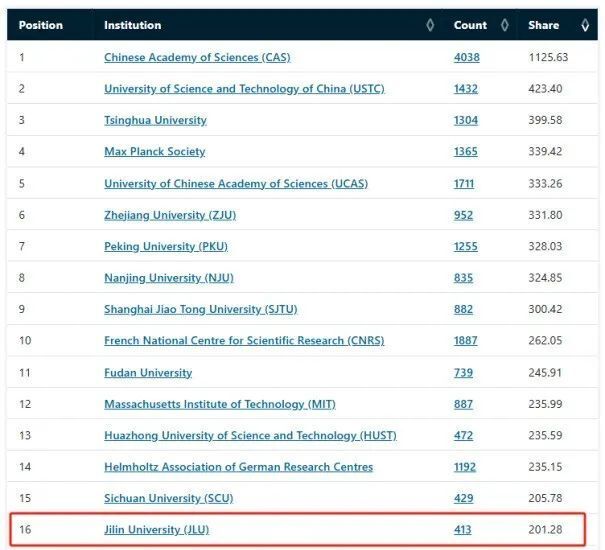Click count 1304 for Tsinghua University

[x=466, y=120]
